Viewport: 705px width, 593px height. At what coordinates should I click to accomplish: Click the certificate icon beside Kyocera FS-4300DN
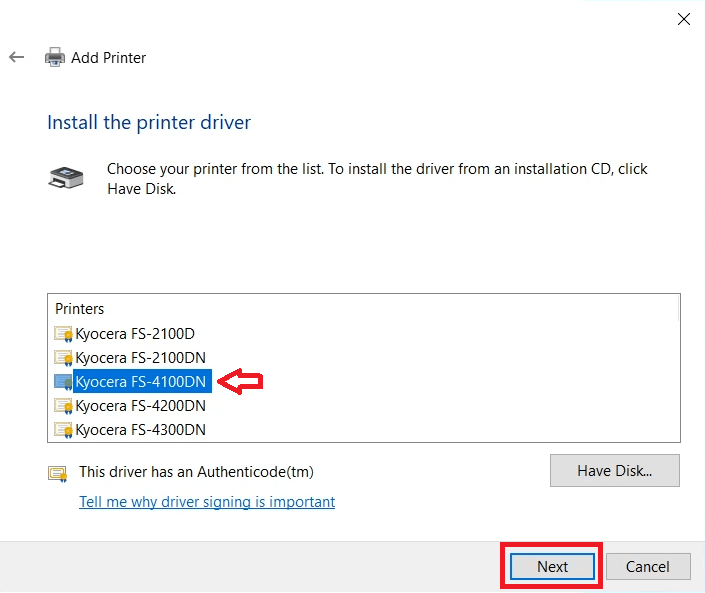click(x=63, y=430)
